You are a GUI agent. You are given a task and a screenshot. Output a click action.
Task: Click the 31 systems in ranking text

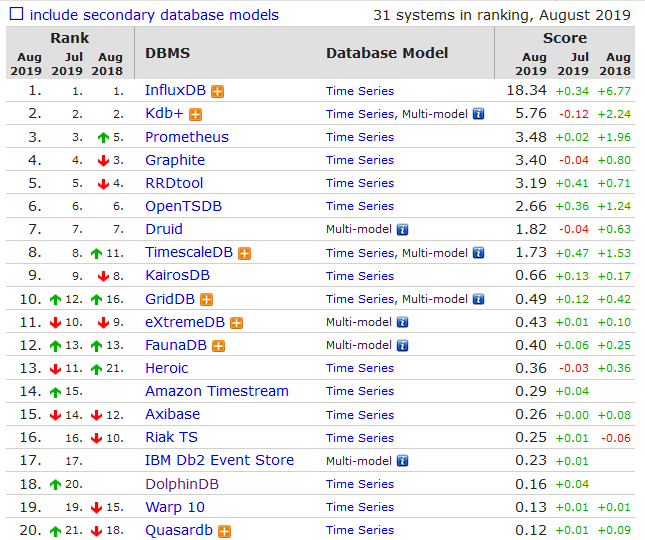tap(502, 15)
